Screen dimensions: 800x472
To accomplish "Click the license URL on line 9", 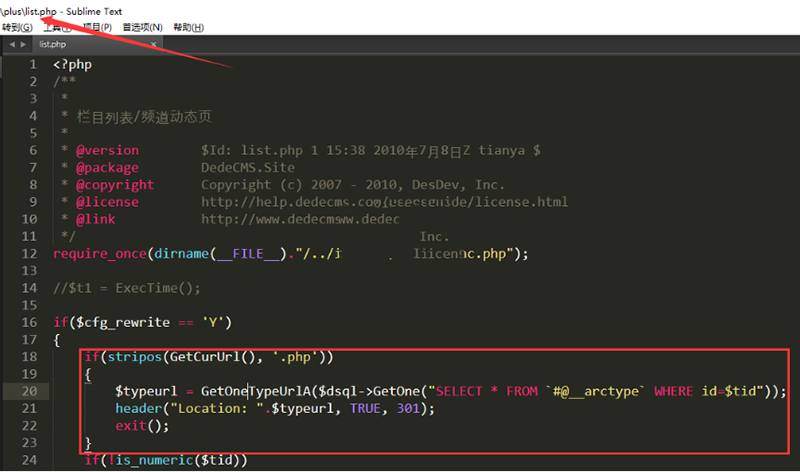I will point(384,202).
